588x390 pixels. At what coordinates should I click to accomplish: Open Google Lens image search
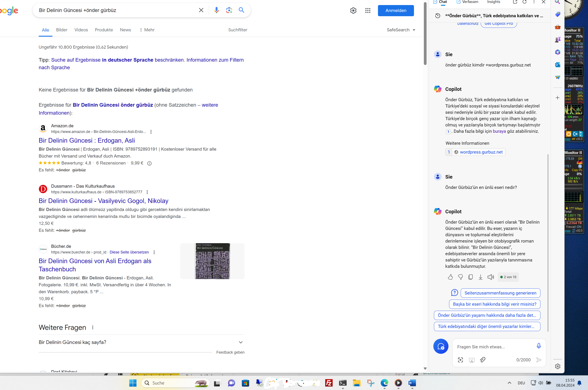pyautogui.click(x=229, y=10)
